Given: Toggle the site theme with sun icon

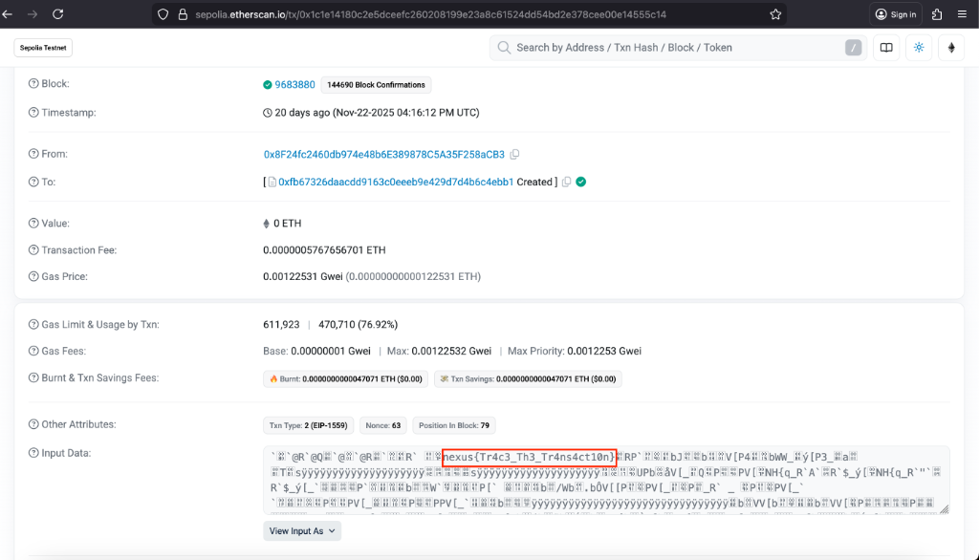Looking at the screenshot, I should pyautogui.click(x=919, y=48).
